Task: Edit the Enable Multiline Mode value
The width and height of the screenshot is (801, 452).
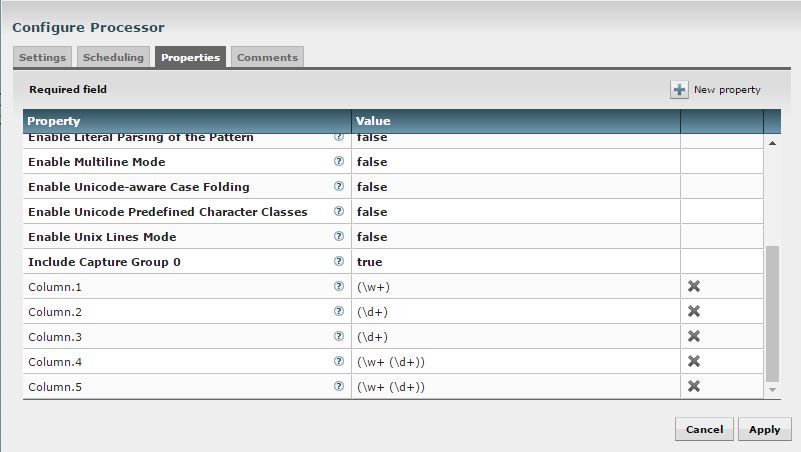Action: 515,162
